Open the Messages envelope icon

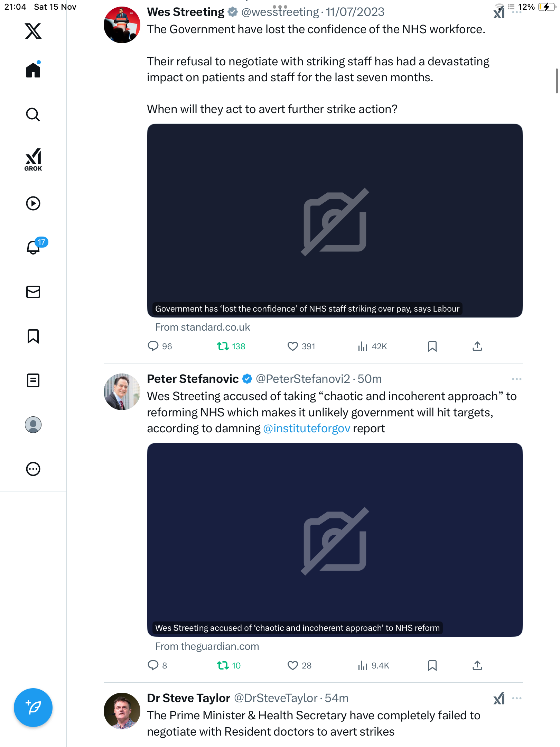point(33,292)
